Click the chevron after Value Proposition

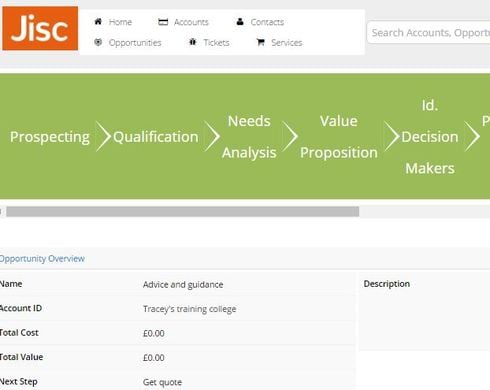[x=392, y=136]
